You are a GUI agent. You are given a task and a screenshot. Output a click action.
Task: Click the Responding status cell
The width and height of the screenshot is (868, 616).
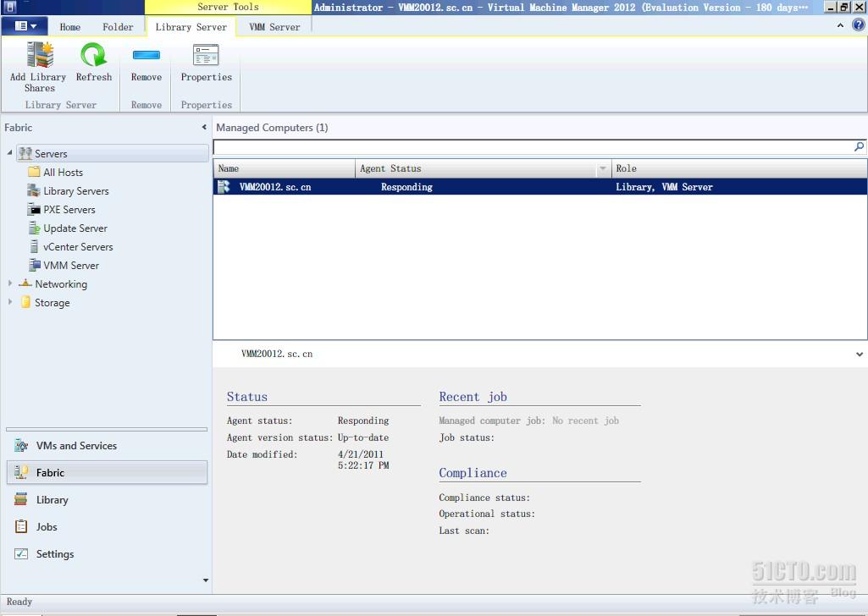[406, 188]
